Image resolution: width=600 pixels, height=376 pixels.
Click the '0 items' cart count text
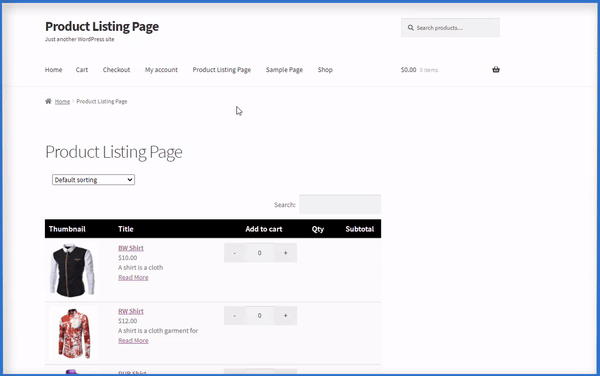pos(429,70)
